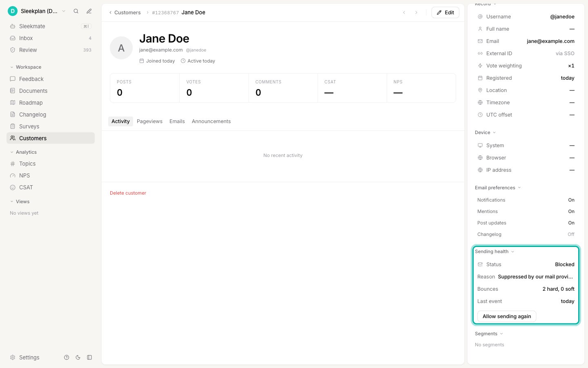Switch to the Activity tab
The width and height of the screenshot is (588, 368).
pos(120,121)
